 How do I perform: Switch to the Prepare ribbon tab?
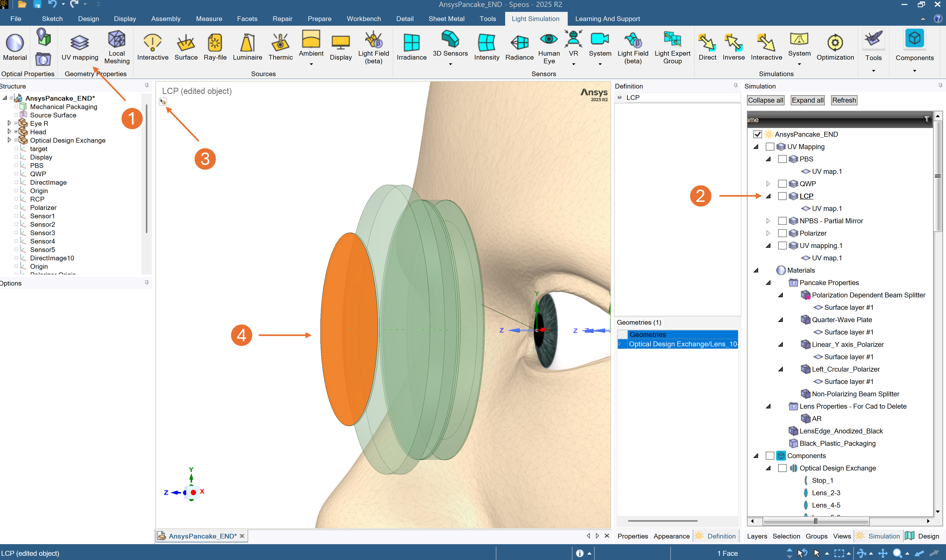[319, 19]
